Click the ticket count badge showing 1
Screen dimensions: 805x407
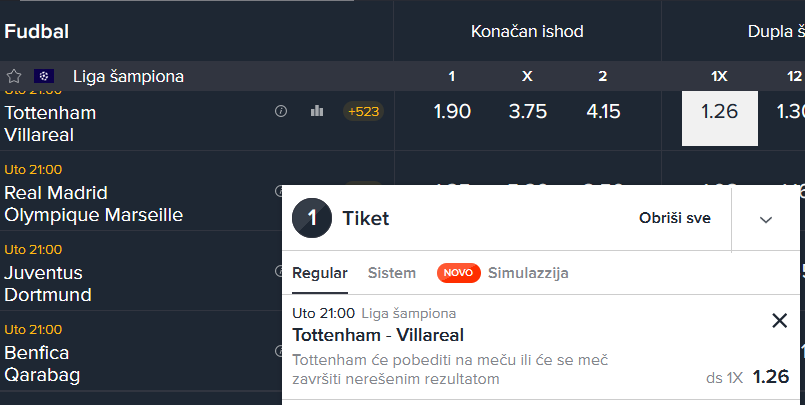click(x=312, y=218)
